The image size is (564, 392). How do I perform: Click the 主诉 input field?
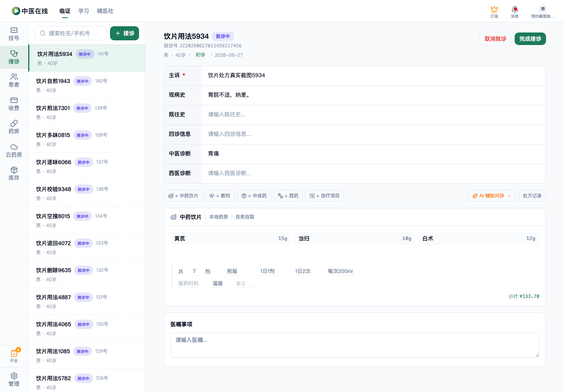373,75
